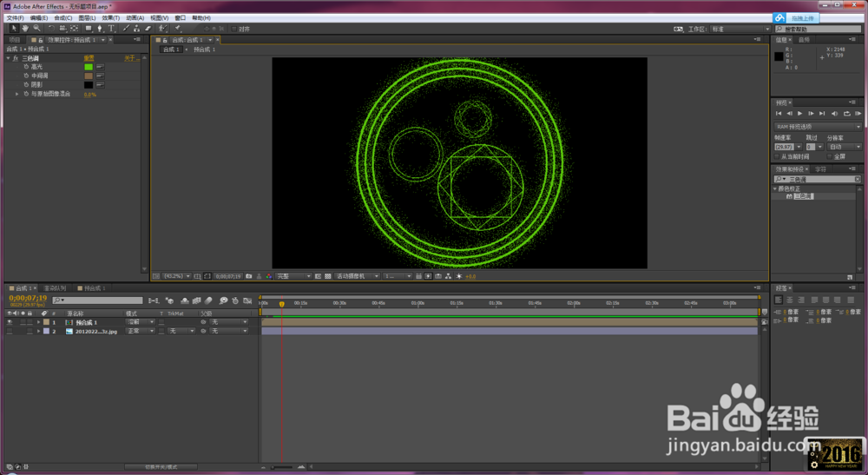Jump to last frame in preview panel
The width and height of the screenshot is (868, 475).
(x=822, y=114)
